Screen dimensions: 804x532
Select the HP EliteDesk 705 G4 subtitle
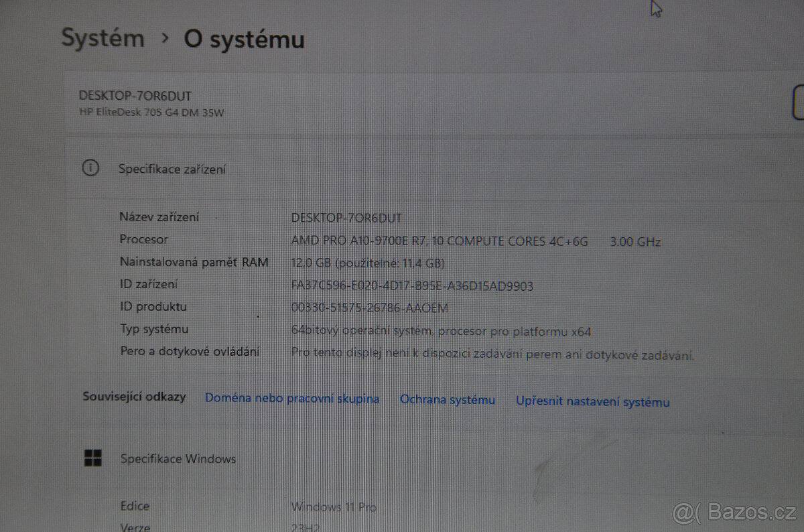(149, 112)
